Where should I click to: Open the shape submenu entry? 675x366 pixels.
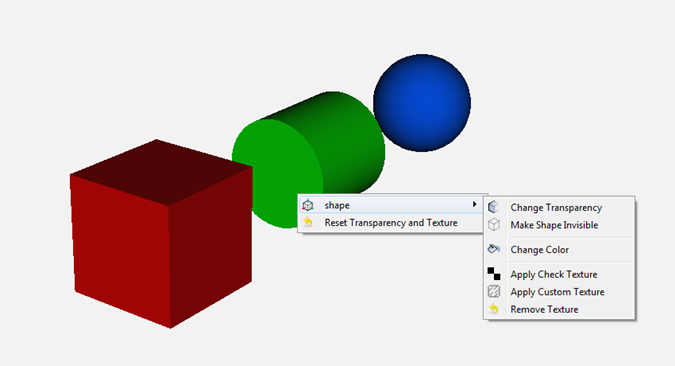point(390,205)
